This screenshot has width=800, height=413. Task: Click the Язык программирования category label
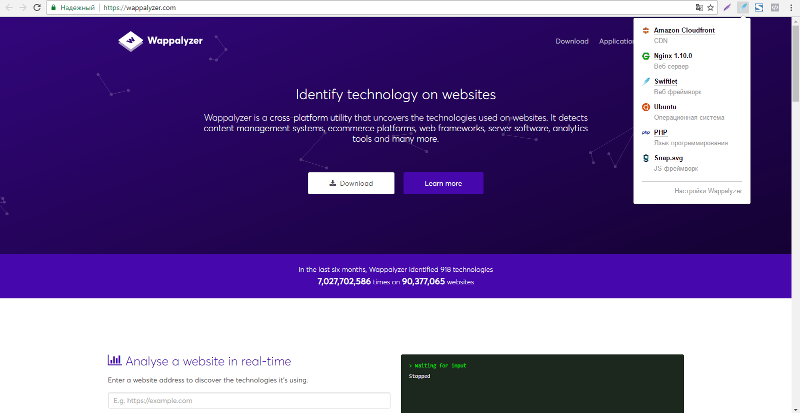691,143
